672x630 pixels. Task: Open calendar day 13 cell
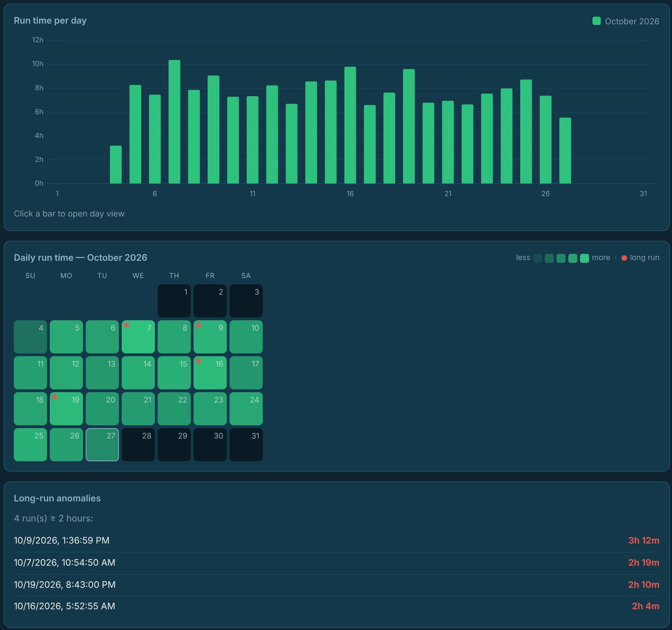102,373
